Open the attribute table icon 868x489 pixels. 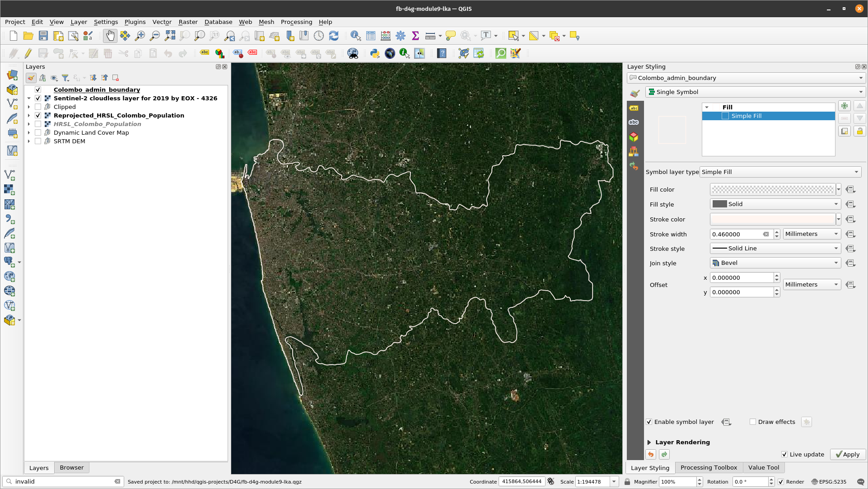pyautogui.click(x=371, y=36)
